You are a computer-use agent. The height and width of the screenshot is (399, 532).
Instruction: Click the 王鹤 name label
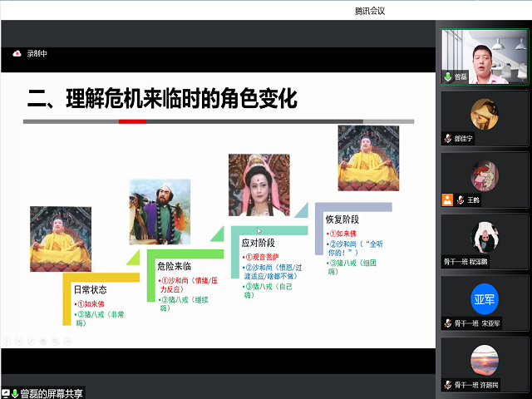473,199
